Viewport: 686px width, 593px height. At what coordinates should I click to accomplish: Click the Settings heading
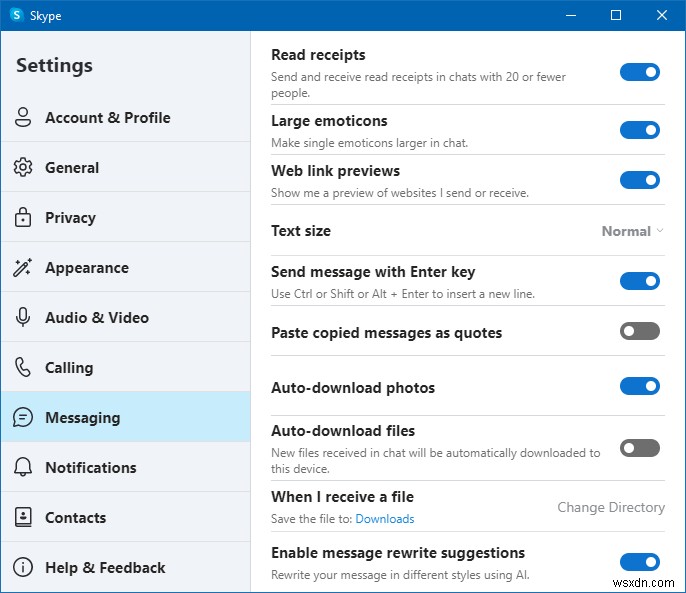(x=54, y=66)
